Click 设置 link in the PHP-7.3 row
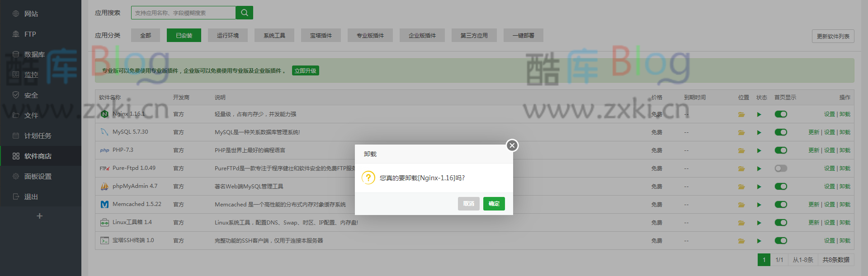868x276 pixels. (830, 150)
